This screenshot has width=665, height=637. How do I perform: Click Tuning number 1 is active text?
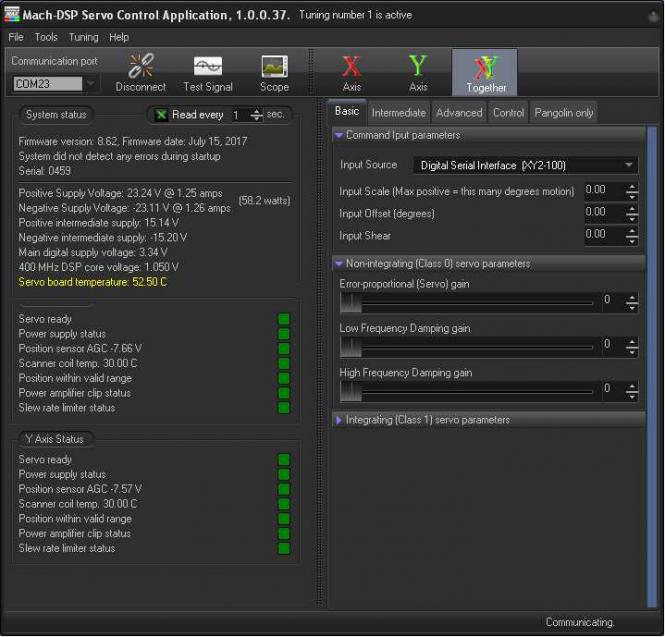tap(355, 15)
